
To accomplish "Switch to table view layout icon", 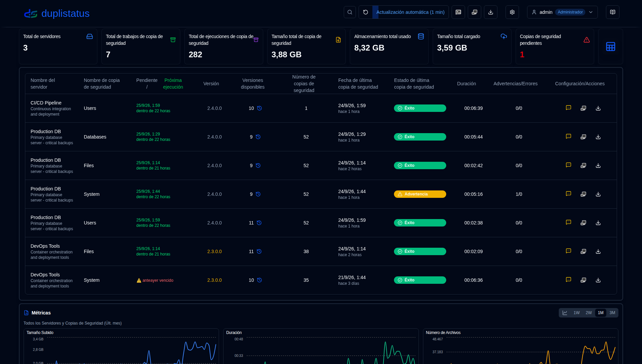I will pyautogui.click(x=611, y=47).
